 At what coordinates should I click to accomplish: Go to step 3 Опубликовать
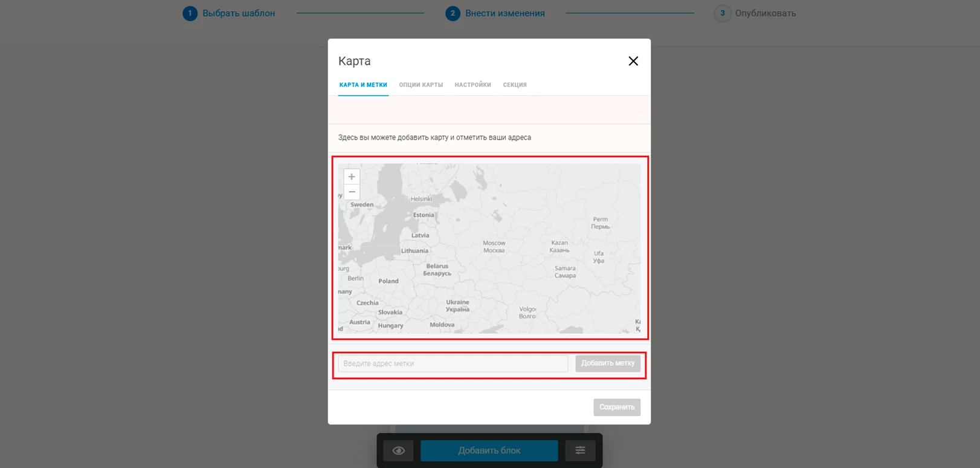(755, 13)
